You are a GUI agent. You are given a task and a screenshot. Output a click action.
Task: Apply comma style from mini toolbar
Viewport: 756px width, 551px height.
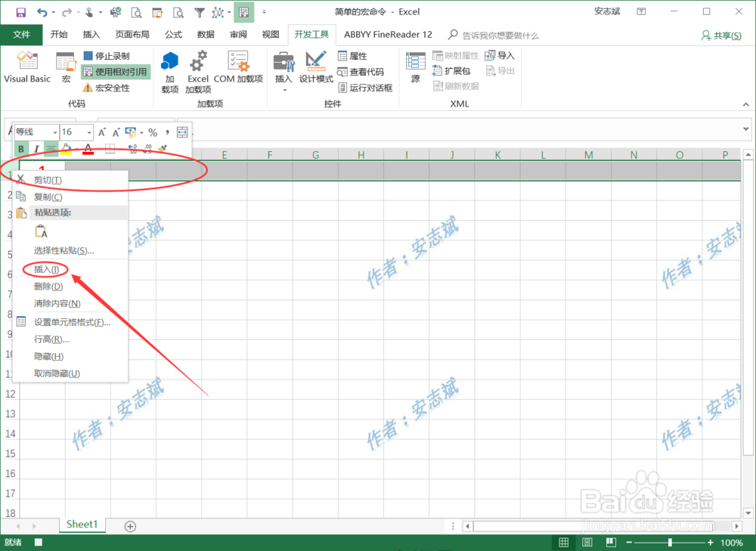click(167, 132)
